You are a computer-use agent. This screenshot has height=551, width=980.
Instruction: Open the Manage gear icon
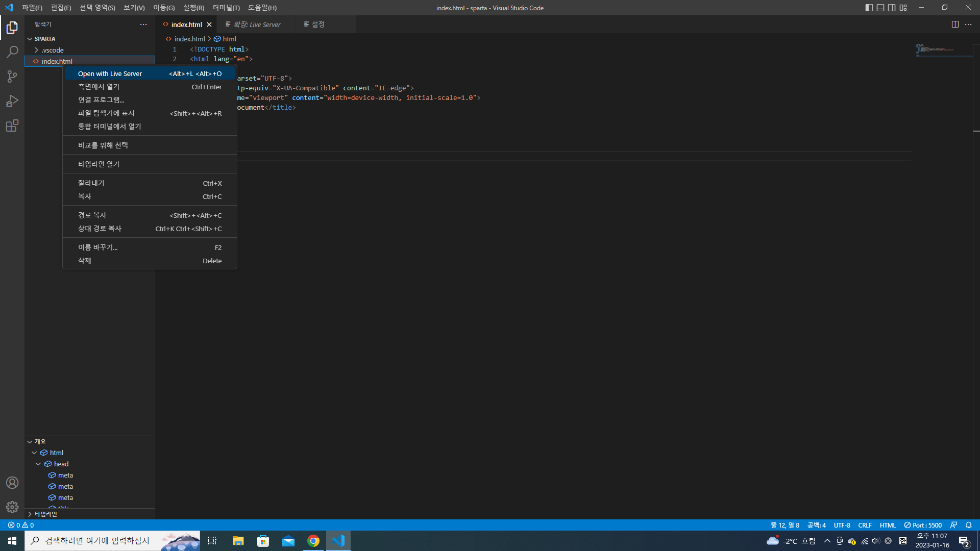[12, 507]
